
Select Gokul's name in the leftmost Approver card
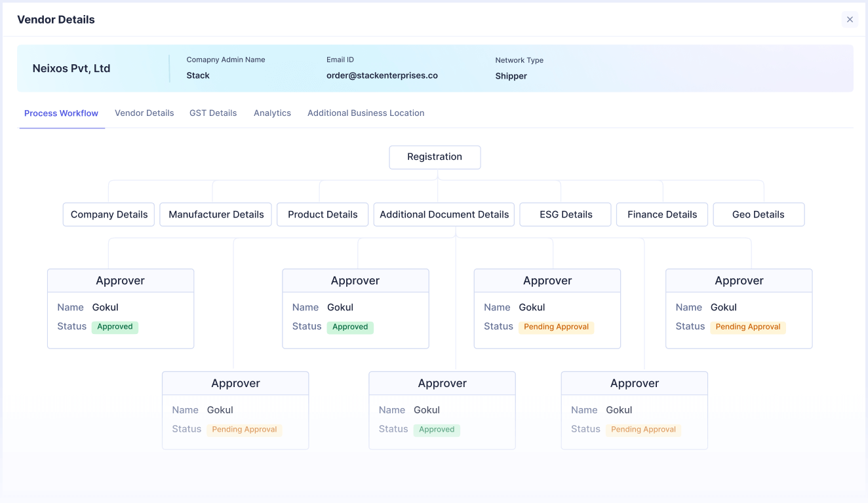pos(105,307)
